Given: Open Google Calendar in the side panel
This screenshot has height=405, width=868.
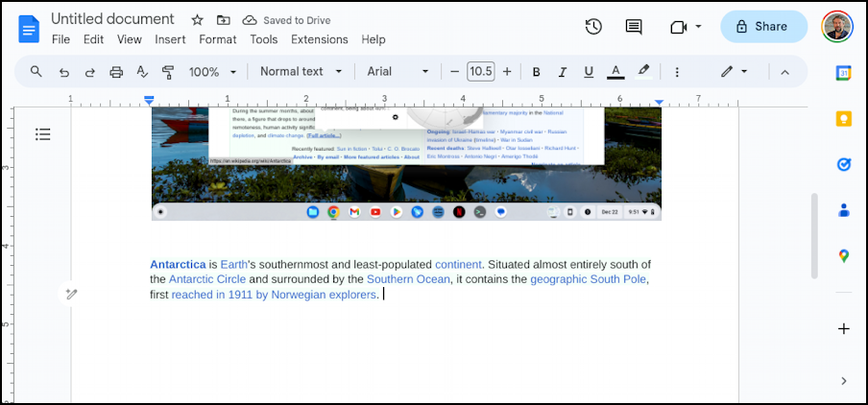Looking at the screenshot, I should click(843, 73).
